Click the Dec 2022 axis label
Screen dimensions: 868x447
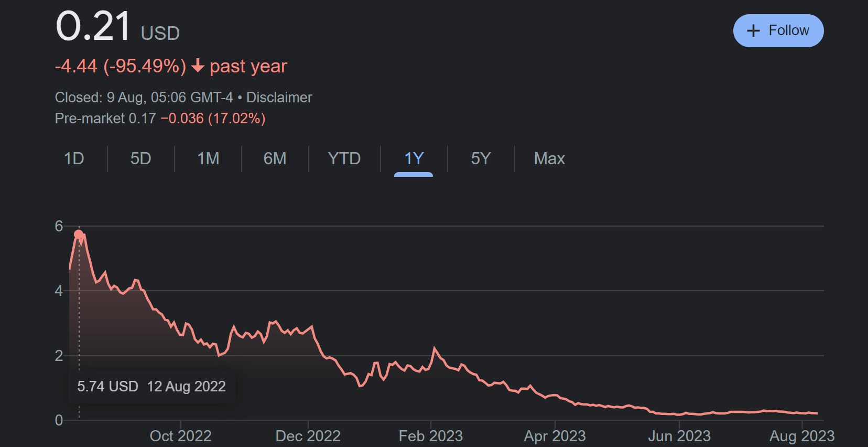[x=308, y=436]
